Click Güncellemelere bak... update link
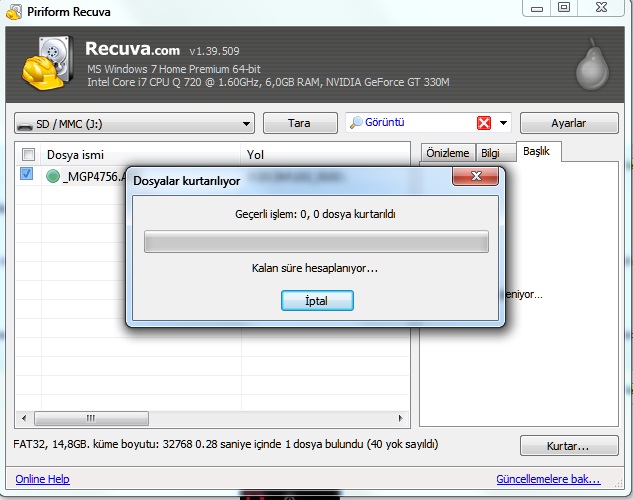 point(548,479)
